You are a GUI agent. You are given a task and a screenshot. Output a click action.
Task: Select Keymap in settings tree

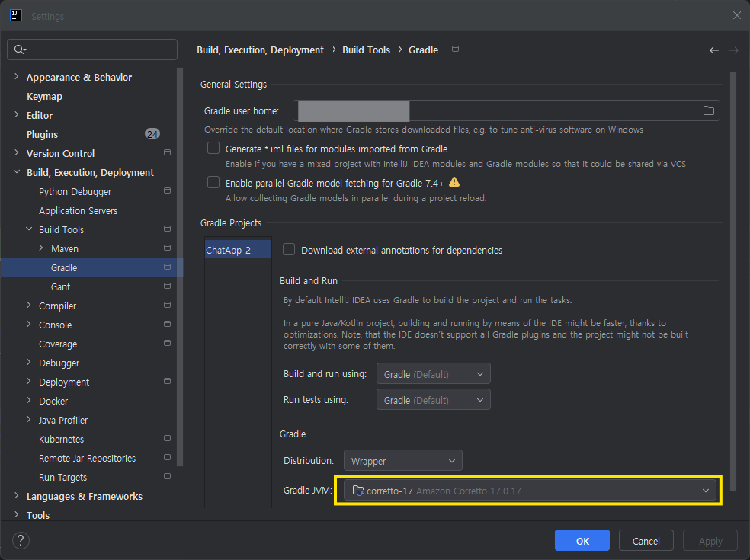[x=44, y=97]
